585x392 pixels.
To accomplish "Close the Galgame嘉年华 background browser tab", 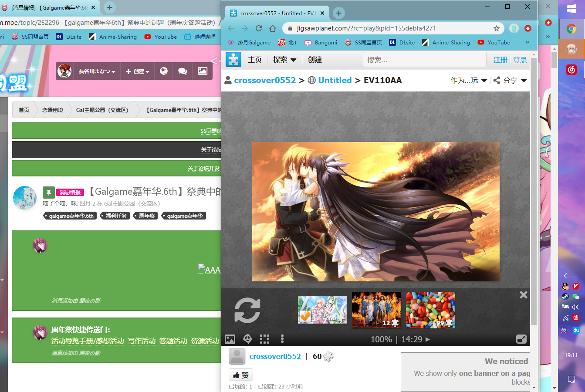I will point(93,7).
